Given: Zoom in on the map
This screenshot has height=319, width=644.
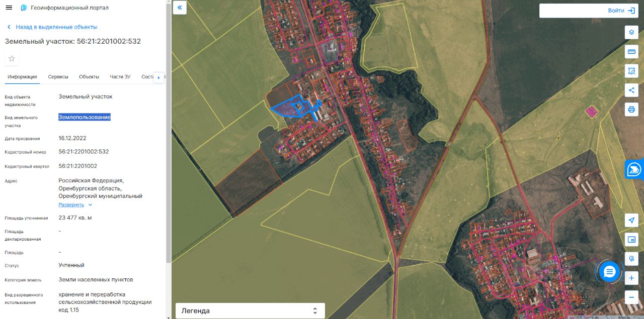Looking at the screenshot, I should point(631,278).
